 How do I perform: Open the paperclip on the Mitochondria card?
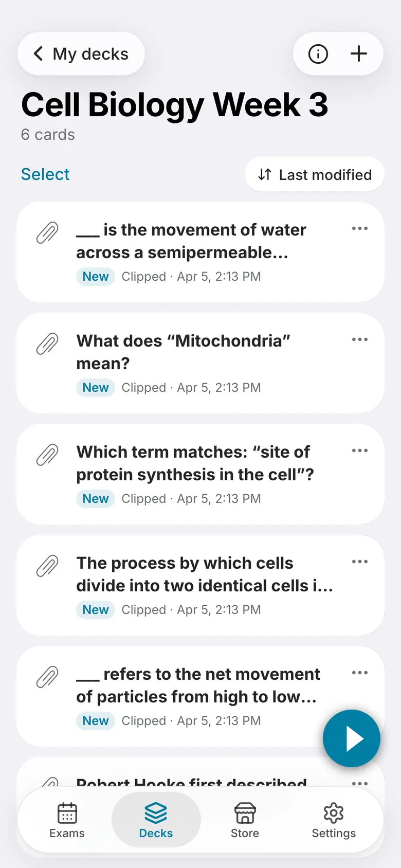pyautogui.click(x=47, y=344)
